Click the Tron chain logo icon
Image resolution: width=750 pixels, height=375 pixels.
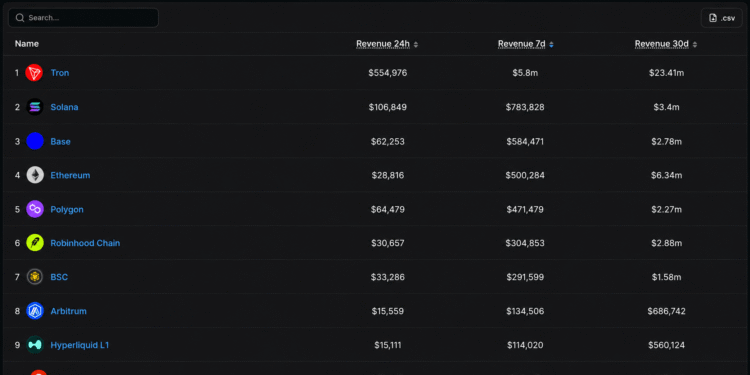pyautogui.click(x=34, y=73)
